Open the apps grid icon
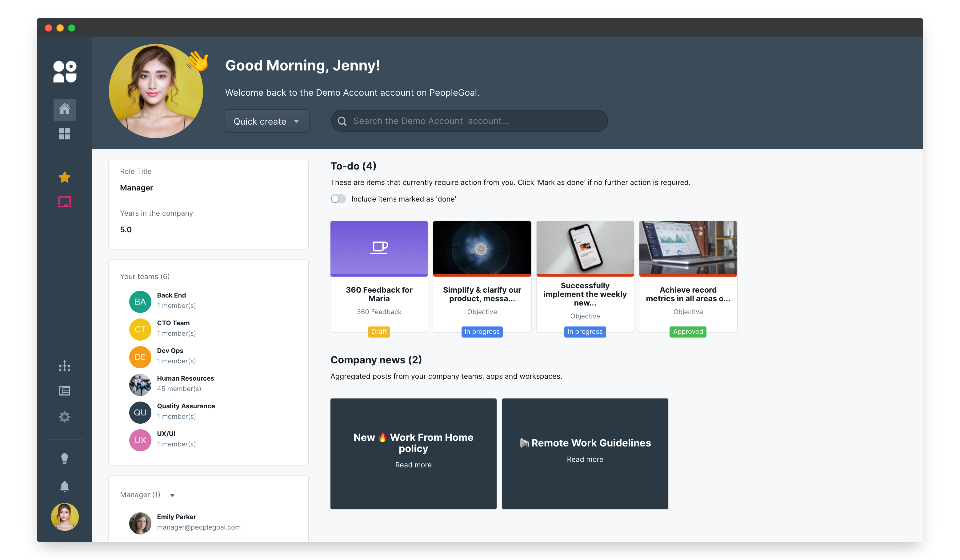Screen dimensions: 960x560 tap(64, 134)
